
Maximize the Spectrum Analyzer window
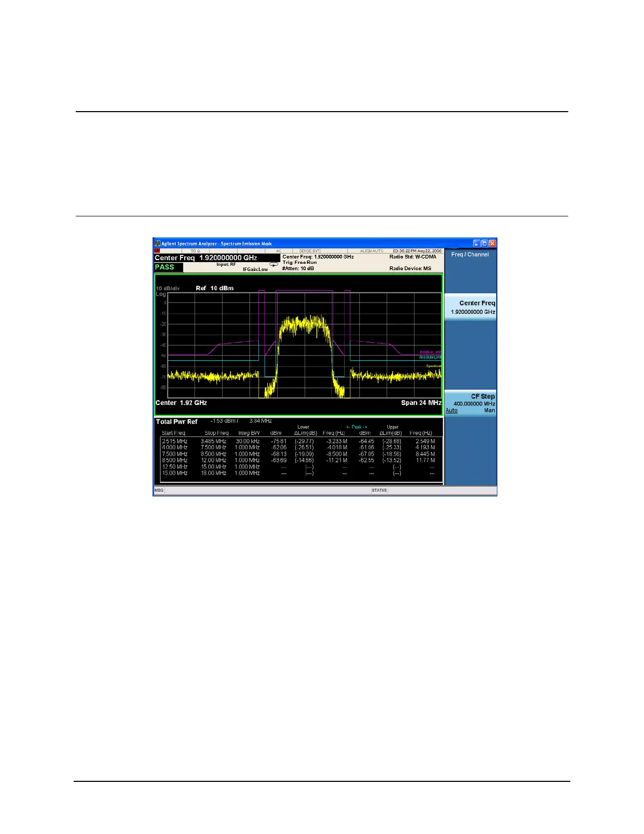point(485,244)
